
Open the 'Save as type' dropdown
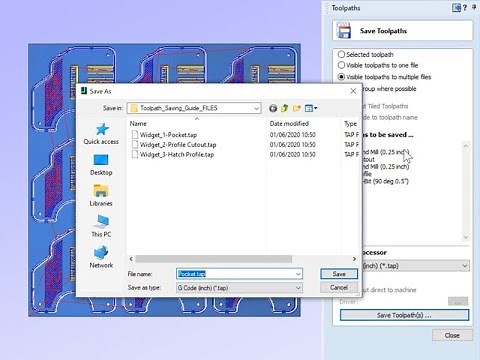click(x=239, y=288)
